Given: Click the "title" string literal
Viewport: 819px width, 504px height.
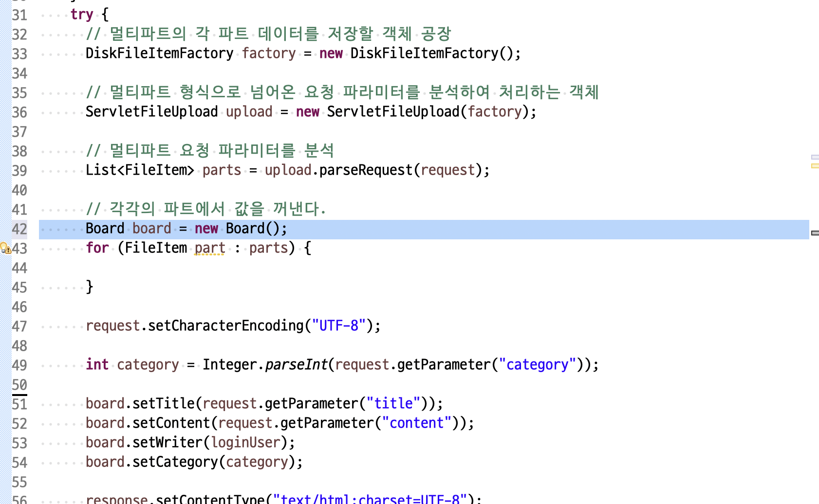Looking at the screenshot, I should (x=393, y=403).
